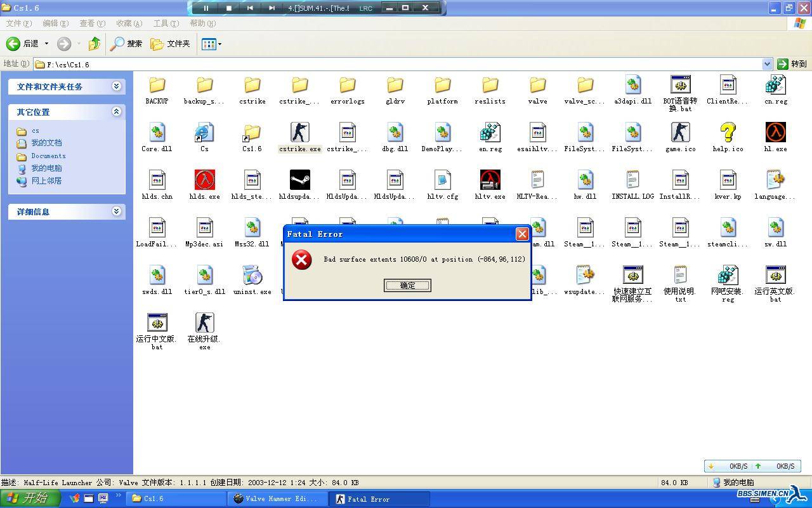Switch to Valve Hammer Editor taskbar button

click(277, 498)
